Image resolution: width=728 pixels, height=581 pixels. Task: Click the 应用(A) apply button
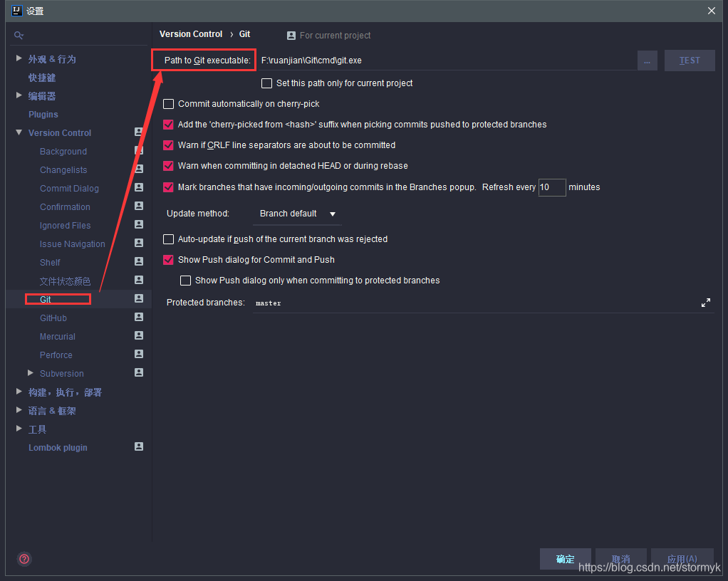[682, 559]
